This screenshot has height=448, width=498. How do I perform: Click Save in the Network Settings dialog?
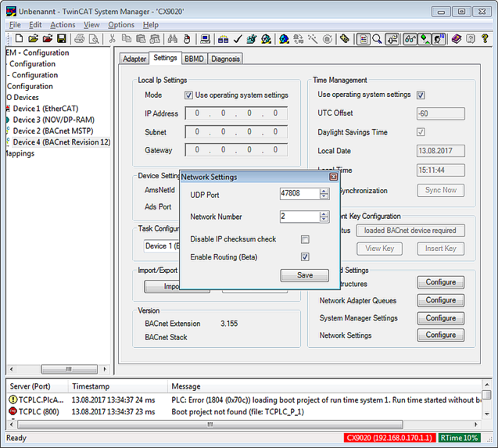(305, 275)
